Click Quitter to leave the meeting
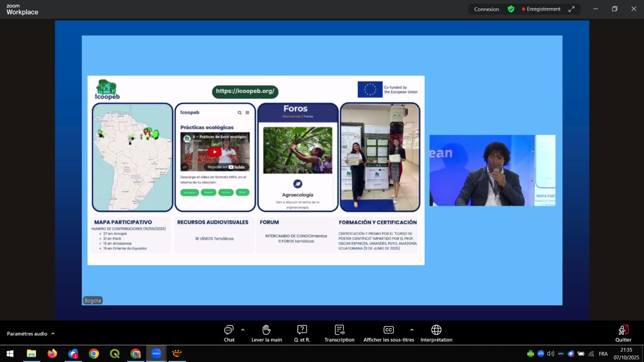The image size is (644, 362). tap(623, 333)
